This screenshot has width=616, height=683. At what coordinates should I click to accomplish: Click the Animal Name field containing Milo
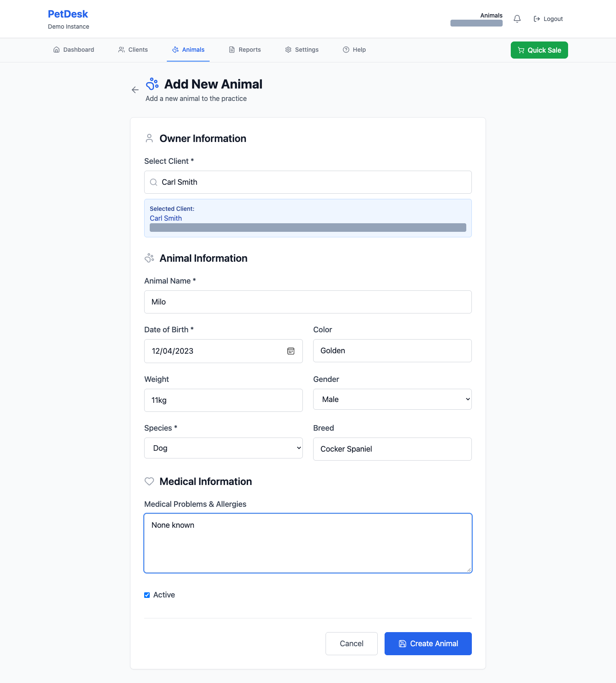(308, 302)
